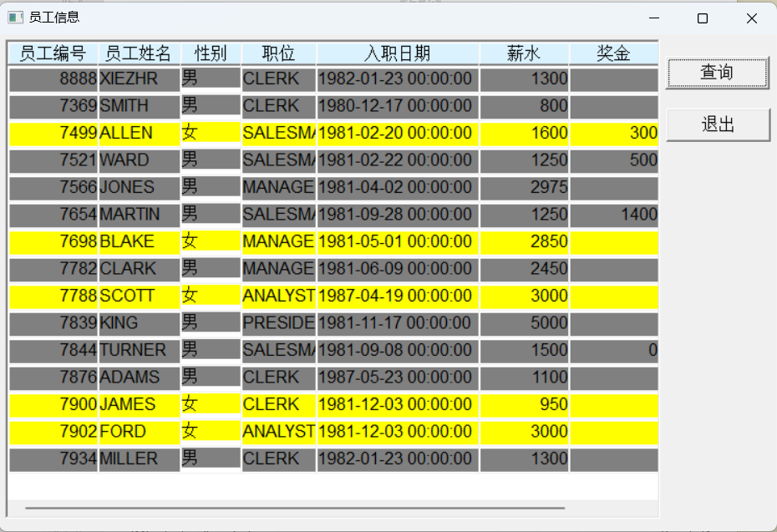This screenshot has width=777, height=532.
Task: Click TURNER's bonus value 0
Action: pos(614,351)
